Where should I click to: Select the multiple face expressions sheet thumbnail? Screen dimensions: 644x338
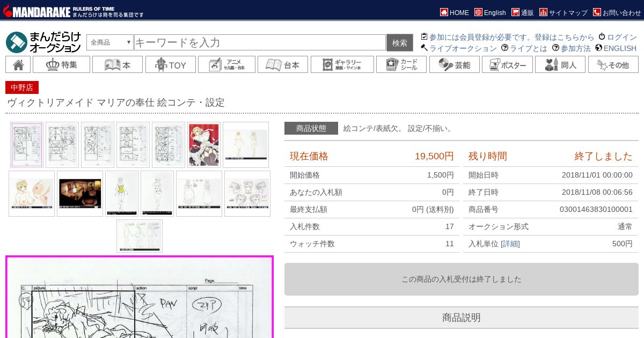point(247,194)
